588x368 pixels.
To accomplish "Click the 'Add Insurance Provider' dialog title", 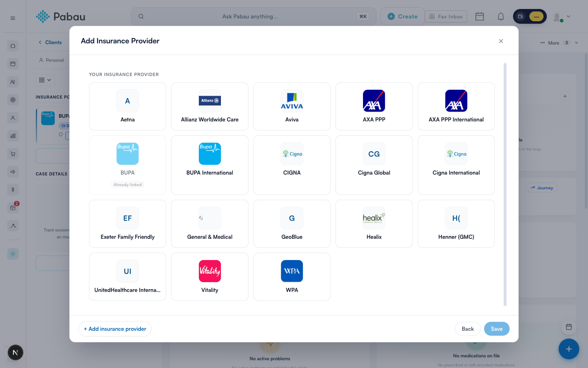I will [x=120, y=41].
